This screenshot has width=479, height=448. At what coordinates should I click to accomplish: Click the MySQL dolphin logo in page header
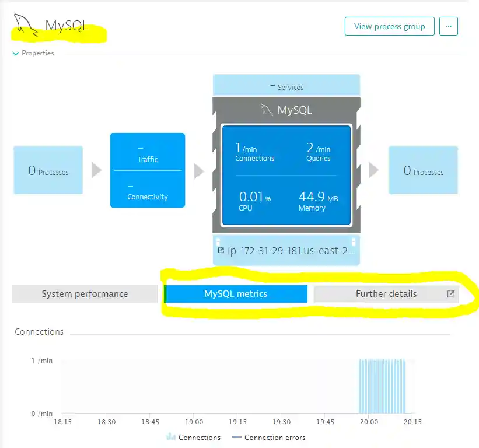tap(26, 26)
